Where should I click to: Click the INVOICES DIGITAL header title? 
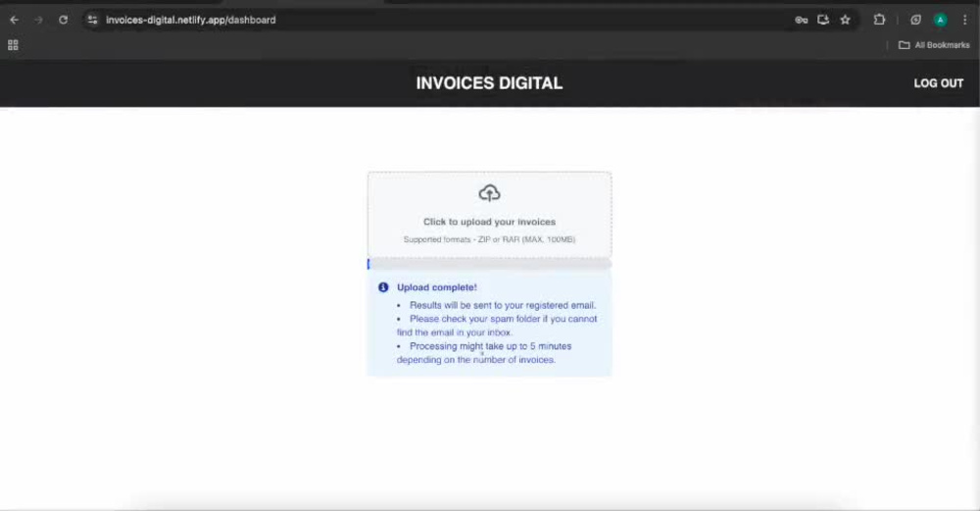coord(489,83)
